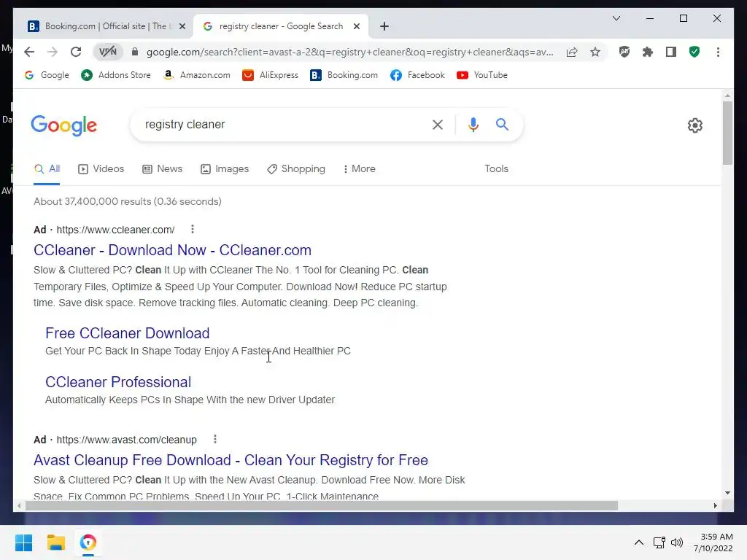747x560 pixels.
Task: Open the volume tray icon
Action: [676, 542]
